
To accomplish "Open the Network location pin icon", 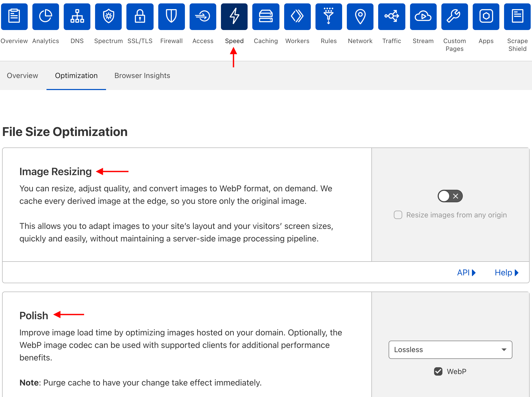I will click(360, 16).
